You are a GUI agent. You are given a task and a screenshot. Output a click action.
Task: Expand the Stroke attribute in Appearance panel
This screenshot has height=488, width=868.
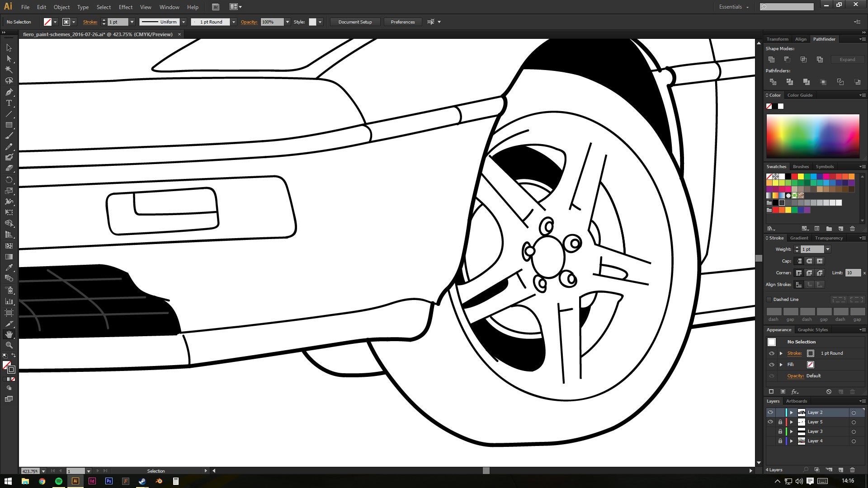click(x=781, y=353)
